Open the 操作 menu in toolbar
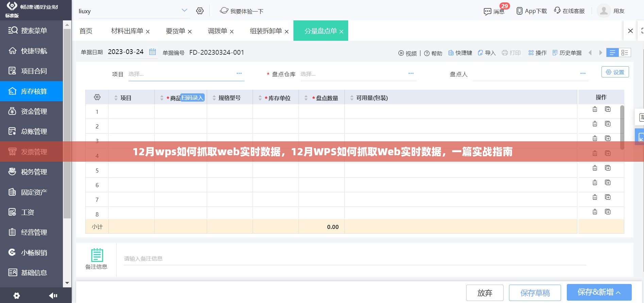Viewport: 644px width, 303px height. [538, 53]
